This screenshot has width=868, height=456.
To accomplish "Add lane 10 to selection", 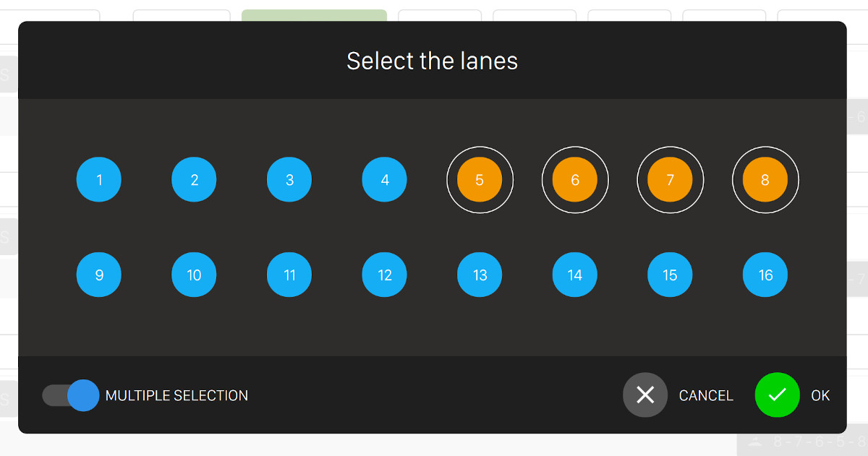I will click(x=194, y=275).
